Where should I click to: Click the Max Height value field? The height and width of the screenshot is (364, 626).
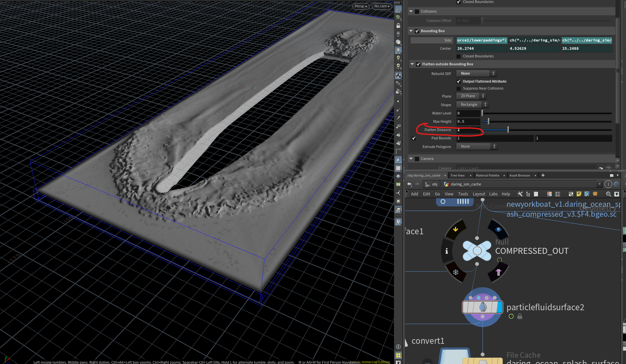(468, 121)
